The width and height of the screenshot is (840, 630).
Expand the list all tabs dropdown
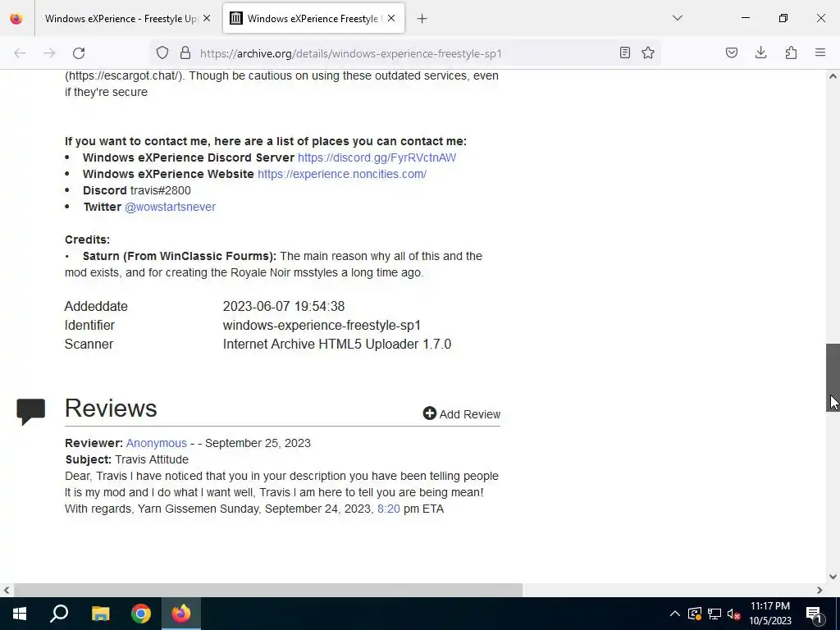[x=678, y=18]
